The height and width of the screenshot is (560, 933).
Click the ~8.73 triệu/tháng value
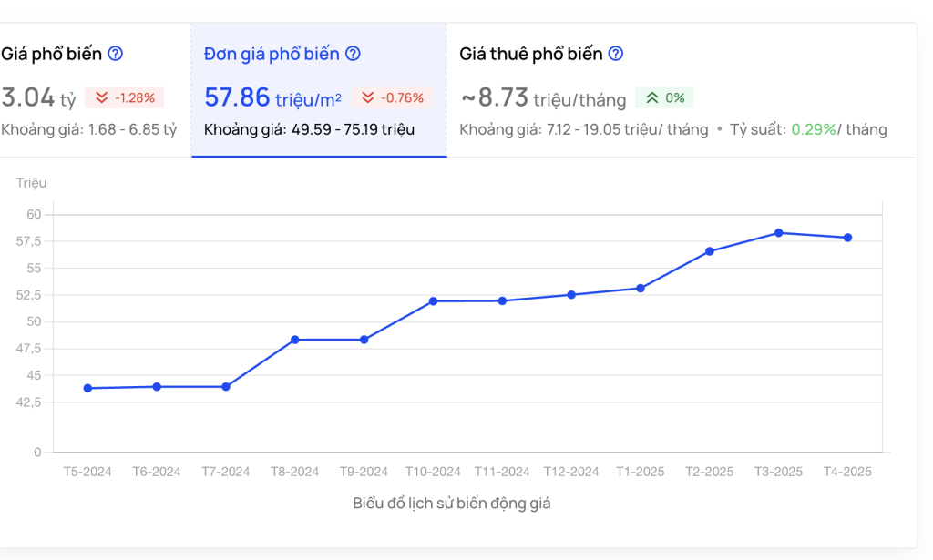[543, 97]
